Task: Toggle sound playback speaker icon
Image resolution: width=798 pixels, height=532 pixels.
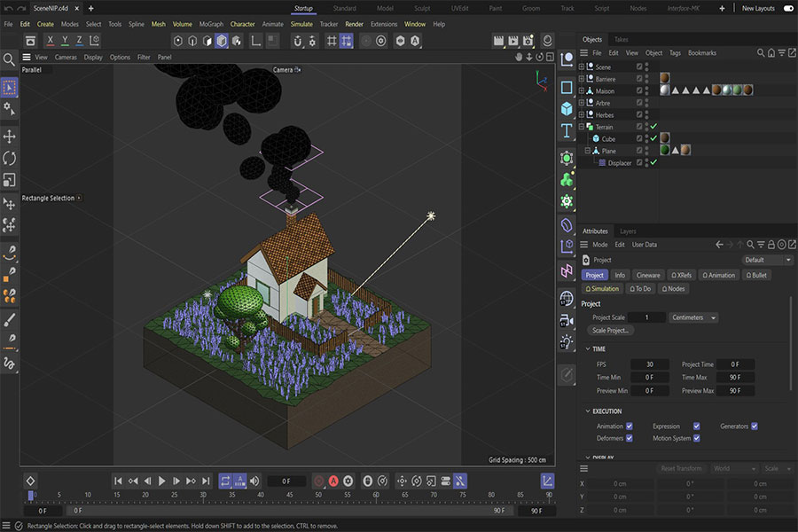Action: 254,481
